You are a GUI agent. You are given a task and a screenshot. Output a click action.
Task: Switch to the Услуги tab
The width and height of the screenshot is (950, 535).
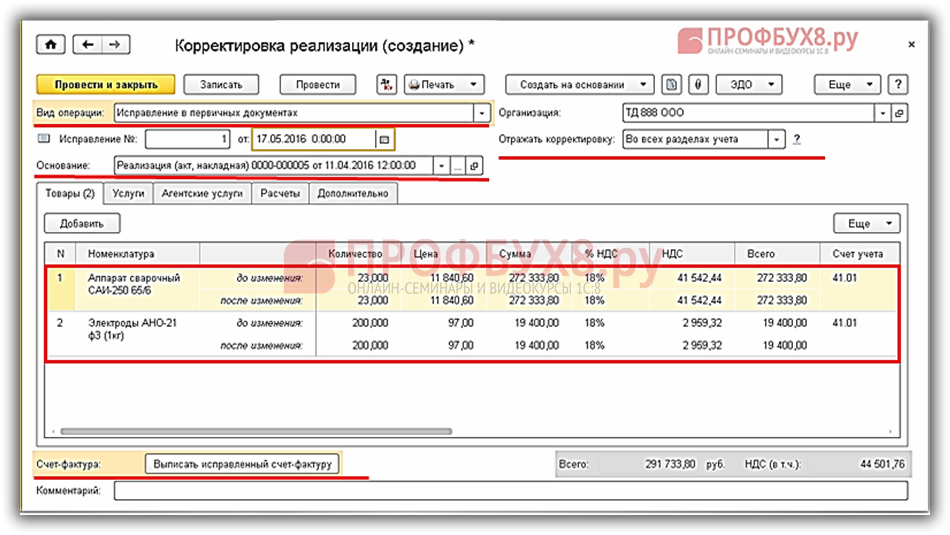click(x=128, y=194)
